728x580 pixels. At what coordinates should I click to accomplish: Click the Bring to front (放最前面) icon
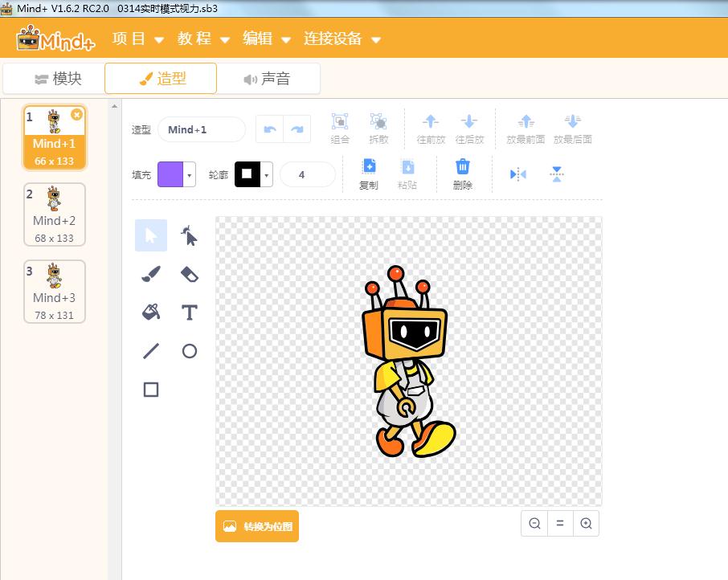pyautogui.click(x=526, y=121)
